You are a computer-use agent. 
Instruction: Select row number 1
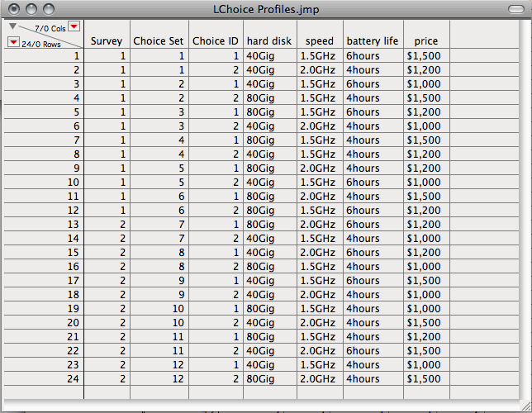(x=44, y=56)
